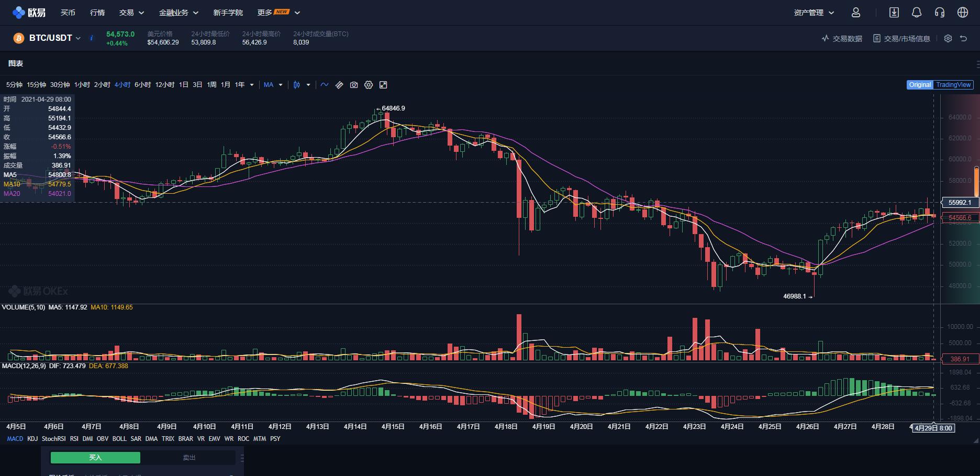
Task: Switch to the 卖出 tab
Action: pos(189,458)
